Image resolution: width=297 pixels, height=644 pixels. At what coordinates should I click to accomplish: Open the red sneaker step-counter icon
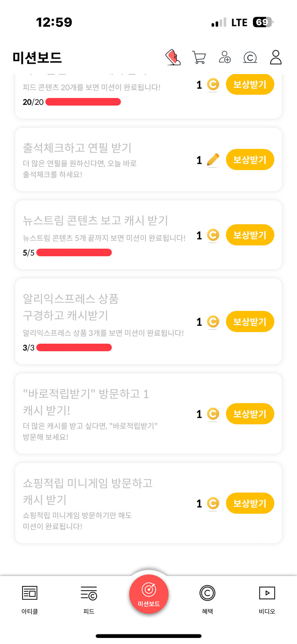(173, 57)
